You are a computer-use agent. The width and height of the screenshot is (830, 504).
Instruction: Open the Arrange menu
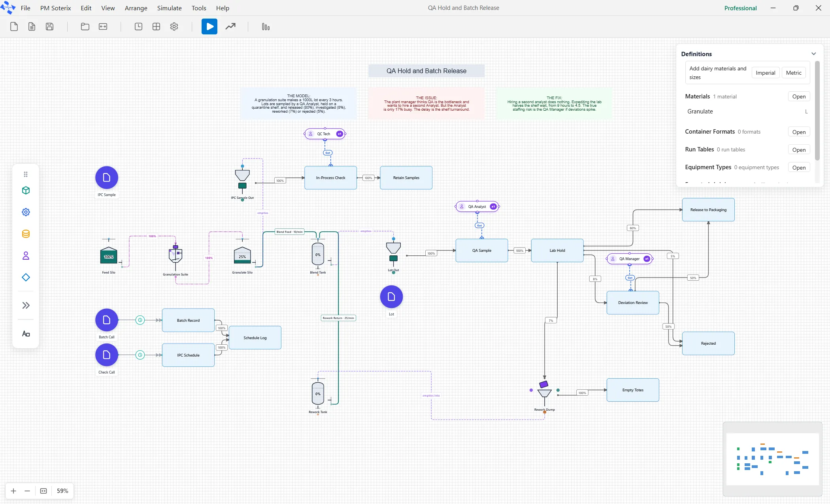tap(136, 8)
